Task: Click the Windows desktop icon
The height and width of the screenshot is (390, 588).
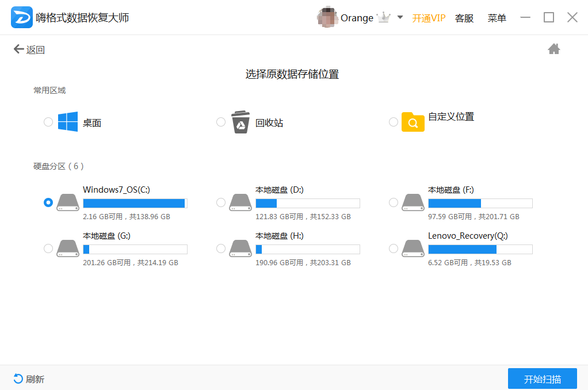Action: point(68,122)
